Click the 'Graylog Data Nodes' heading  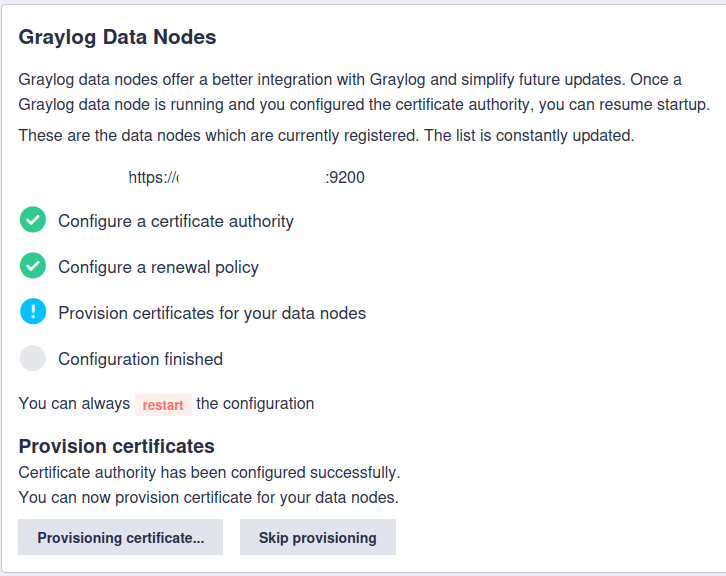coord(117,37)
